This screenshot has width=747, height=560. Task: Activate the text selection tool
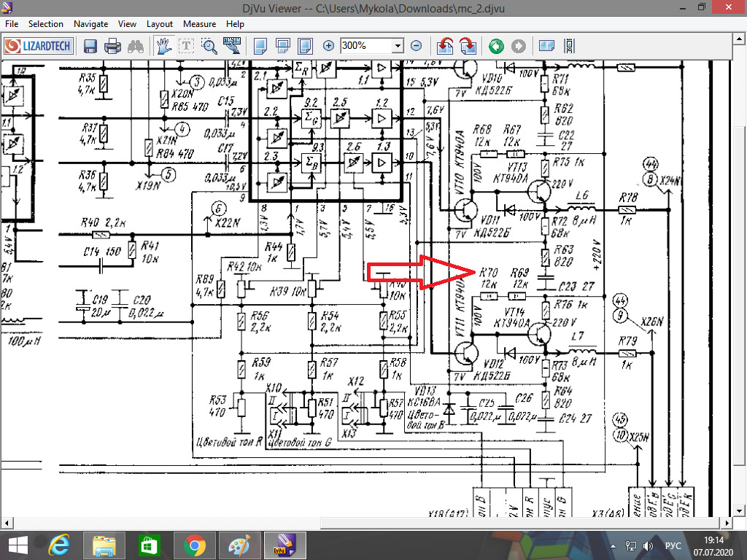(x=187, y=46)
